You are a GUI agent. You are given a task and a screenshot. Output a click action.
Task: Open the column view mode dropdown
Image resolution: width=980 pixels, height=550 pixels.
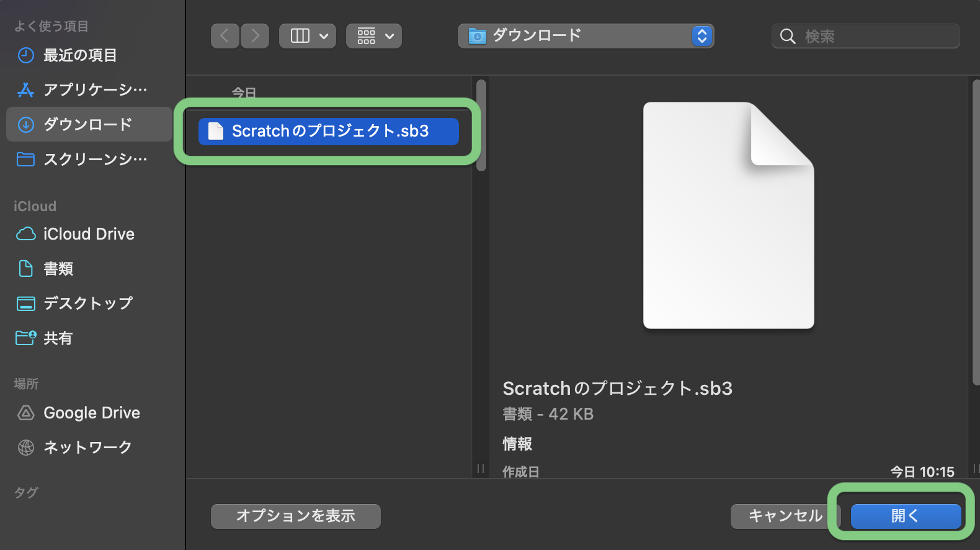coord(308,36)
